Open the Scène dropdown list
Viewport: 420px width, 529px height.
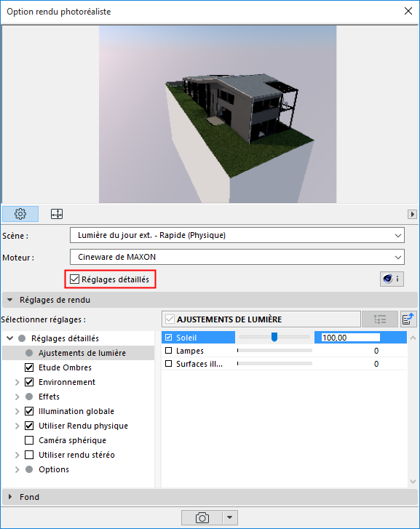[x=237, y=235]
